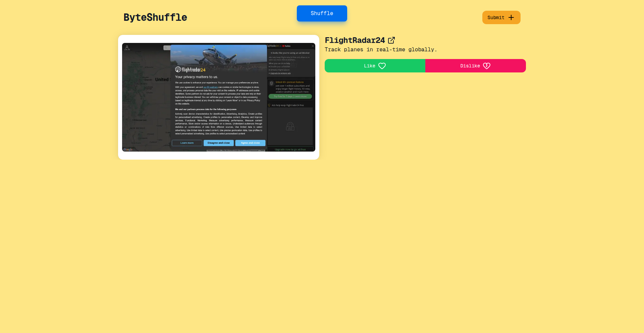Viewport: 644px width, 333px height.
Task: Click the heart icon on the Dislike button
Action: [487, 66]
